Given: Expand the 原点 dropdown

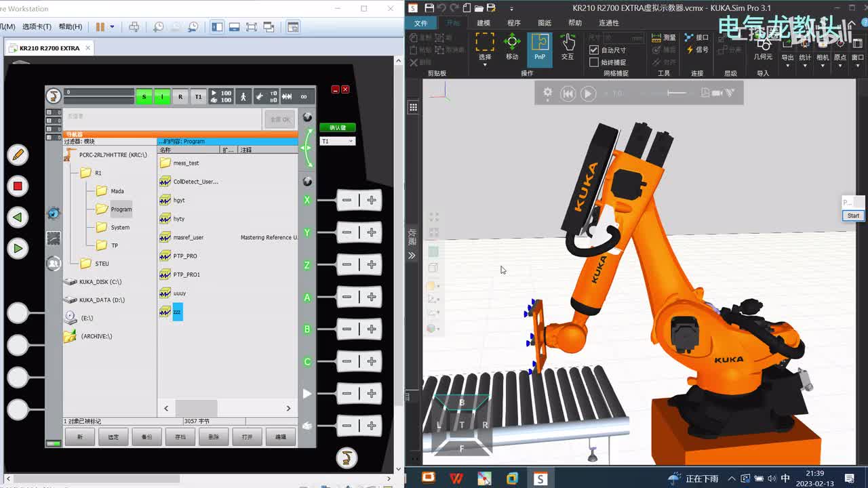Looking at the screenshot, I should coord(840,65).
